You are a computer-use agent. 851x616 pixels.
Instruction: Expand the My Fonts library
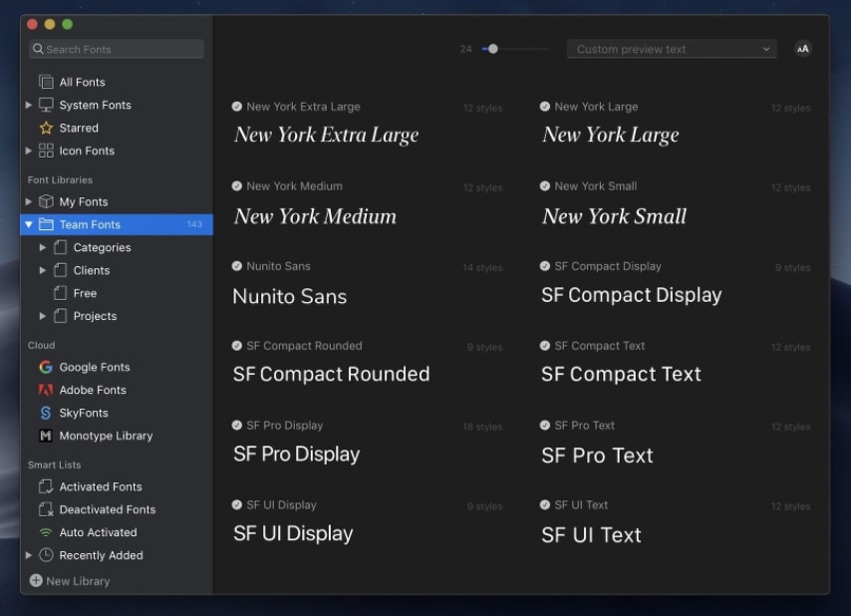click(29, 202)
